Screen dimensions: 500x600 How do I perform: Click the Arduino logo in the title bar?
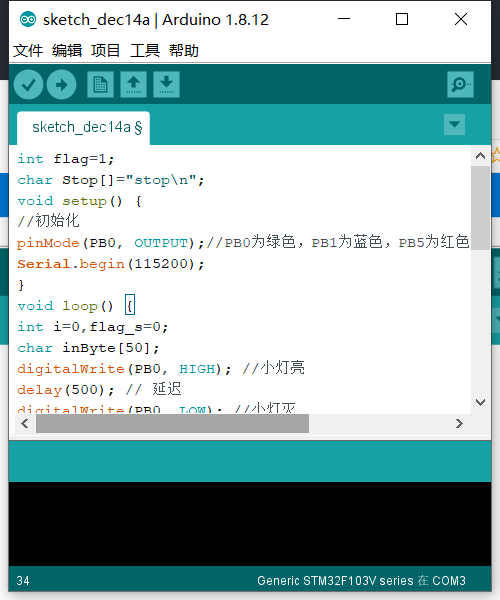tap(28, 19)
